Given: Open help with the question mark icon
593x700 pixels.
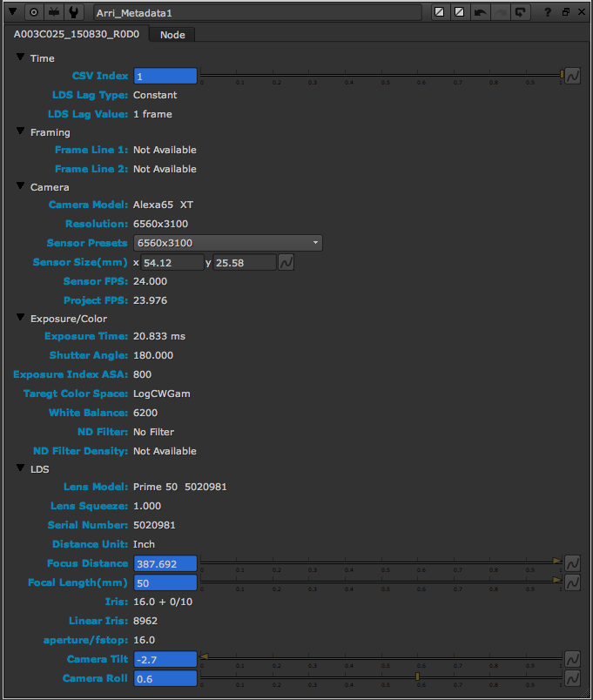Looking at the screenshot, I should pyautogui.click(x=547, y=12).
